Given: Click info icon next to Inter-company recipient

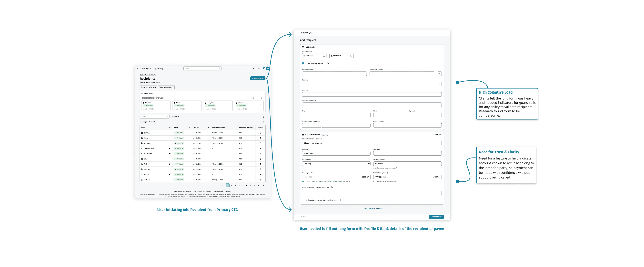Looking at the screenshot, I should (328, 63).
